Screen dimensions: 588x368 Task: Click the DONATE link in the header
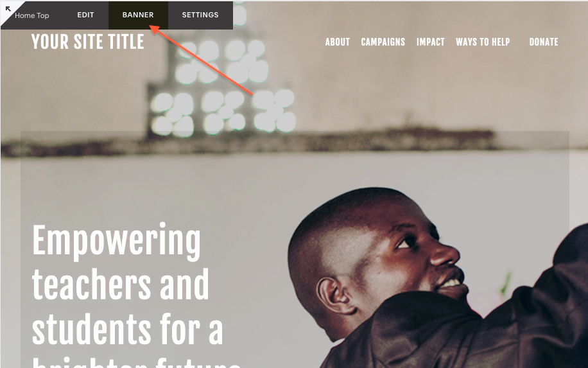click(x=544, y=42)
